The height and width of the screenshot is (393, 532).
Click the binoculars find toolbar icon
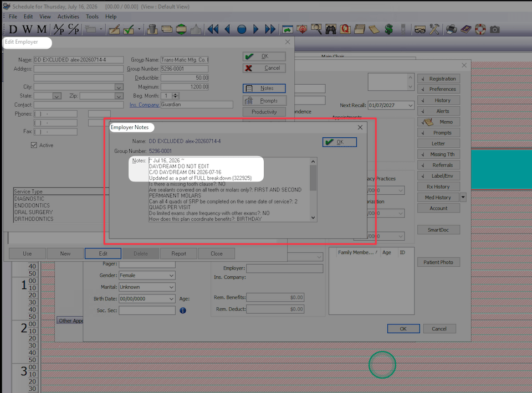tap(331, 29)
